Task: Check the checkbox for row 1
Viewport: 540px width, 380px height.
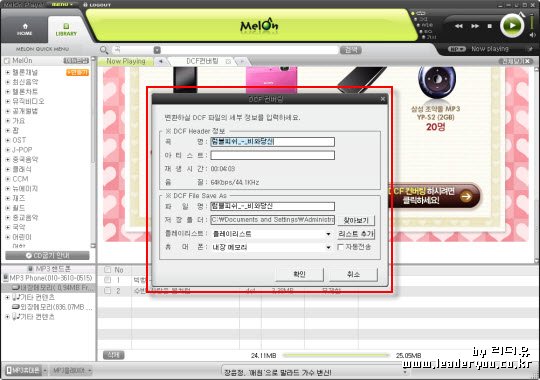Action: pos(108,280)
